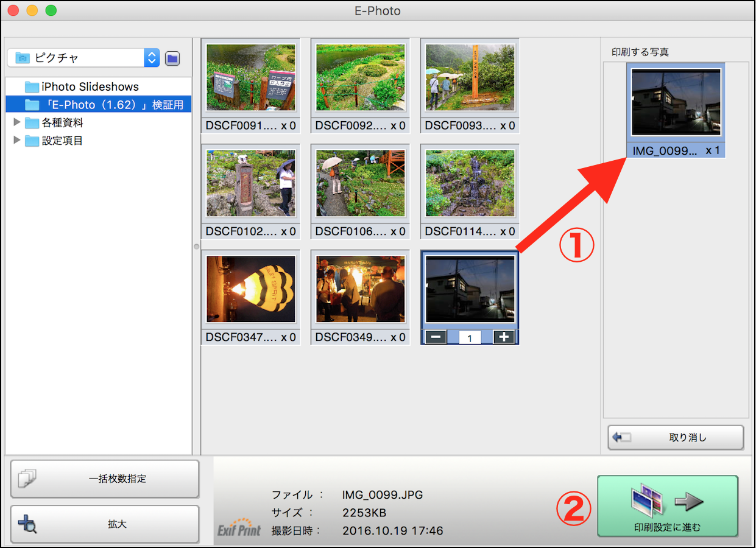Select the DSCF0114 photo thumbnail
The width and height of the screenshot is (756, 548).
470,183
